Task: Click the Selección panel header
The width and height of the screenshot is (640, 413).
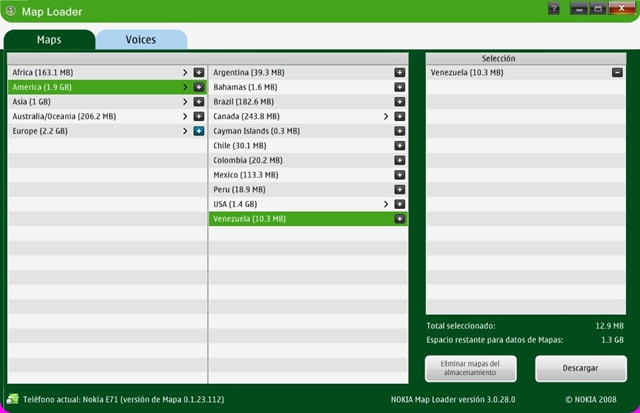Action: pos(526,58)
